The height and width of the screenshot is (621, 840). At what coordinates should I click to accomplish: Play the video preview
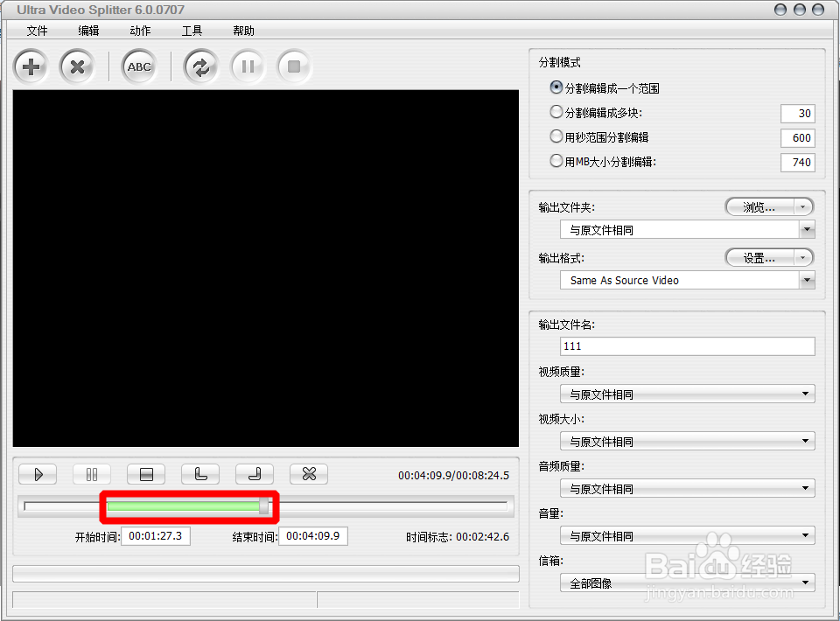(x=38, y=474)
